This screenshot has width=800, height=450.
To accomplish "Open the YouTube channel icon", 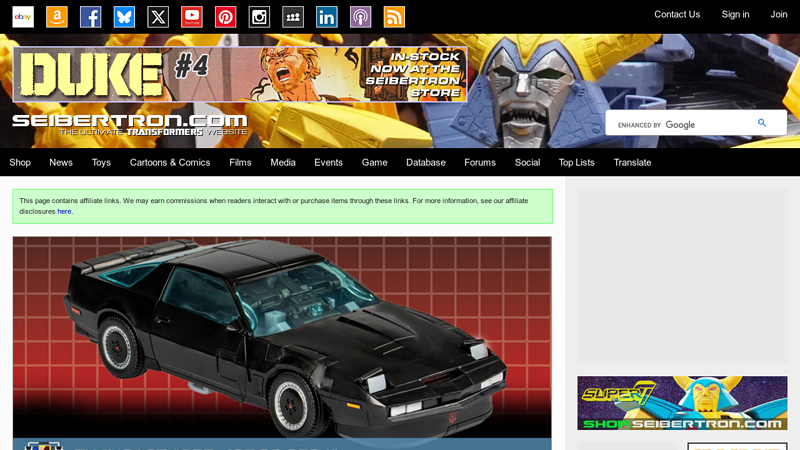I will click(192, 17).
